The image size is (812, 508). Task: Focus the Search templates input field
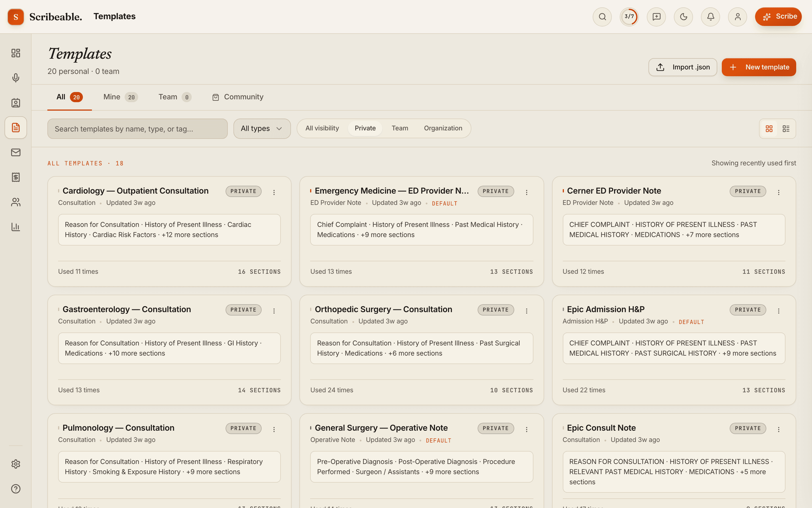(138, 129)
